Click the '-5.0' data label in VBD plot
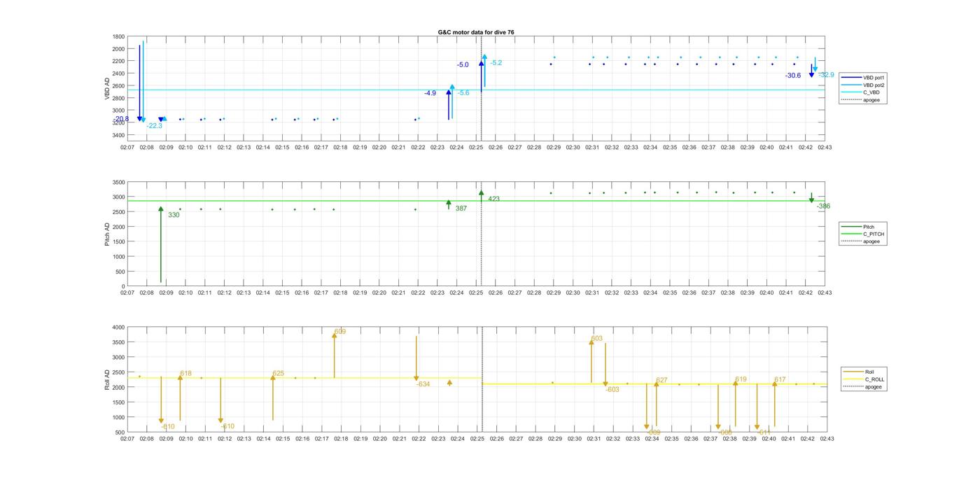The image size is (980, 485). pos(463,65)
